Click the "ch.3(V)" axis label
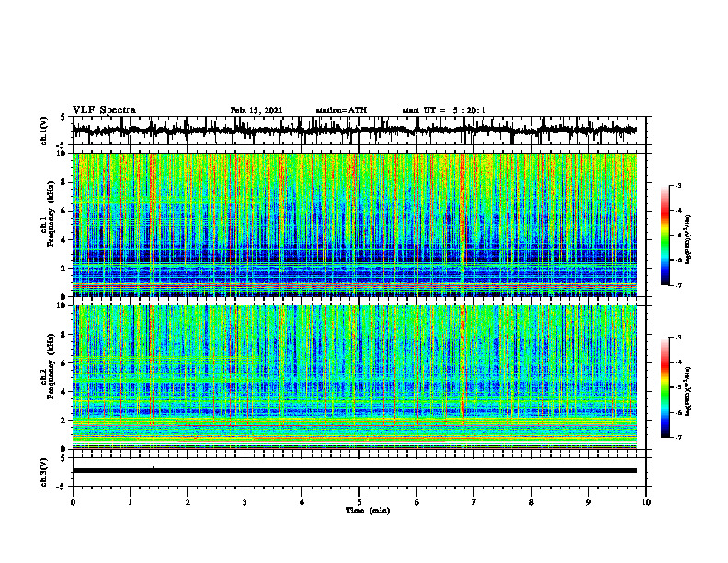 pyautogui.click(x=44, y=472)
